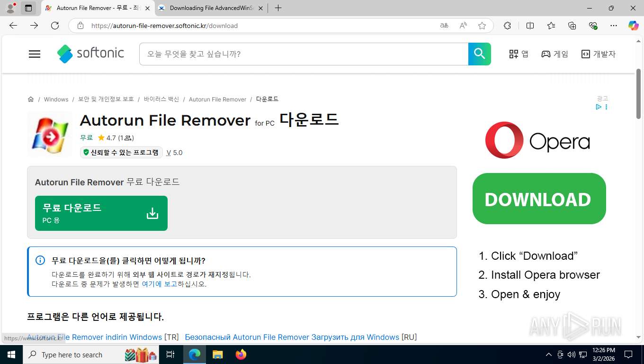Open the Softonic hamburger menu
The width and height of the screenshot is (644, 364).
tap(35, 54)
